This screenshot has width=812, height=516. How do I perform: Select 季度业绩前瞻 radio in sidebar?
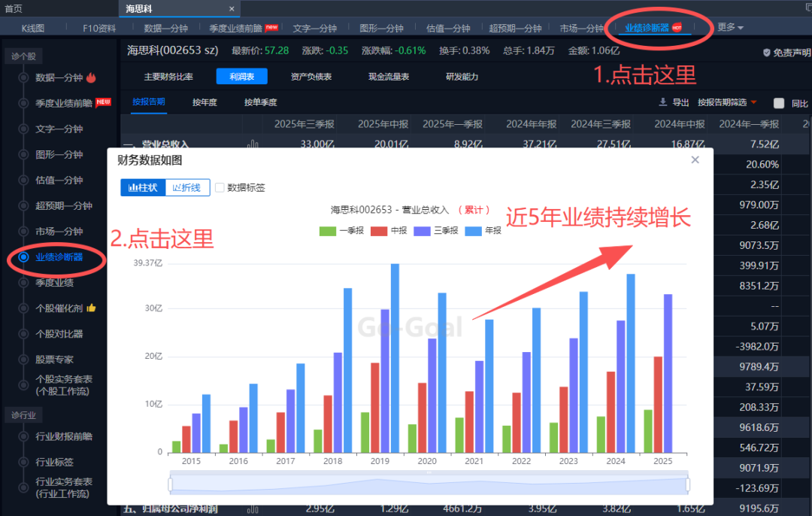click(x=23, y=103)
